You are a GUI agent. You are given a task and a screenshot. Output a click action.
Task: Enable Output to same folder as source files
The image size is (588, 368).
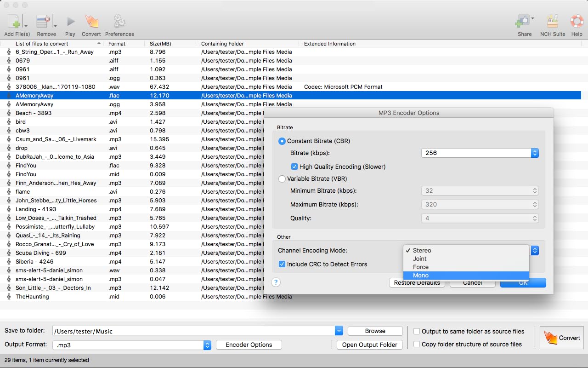417,331
